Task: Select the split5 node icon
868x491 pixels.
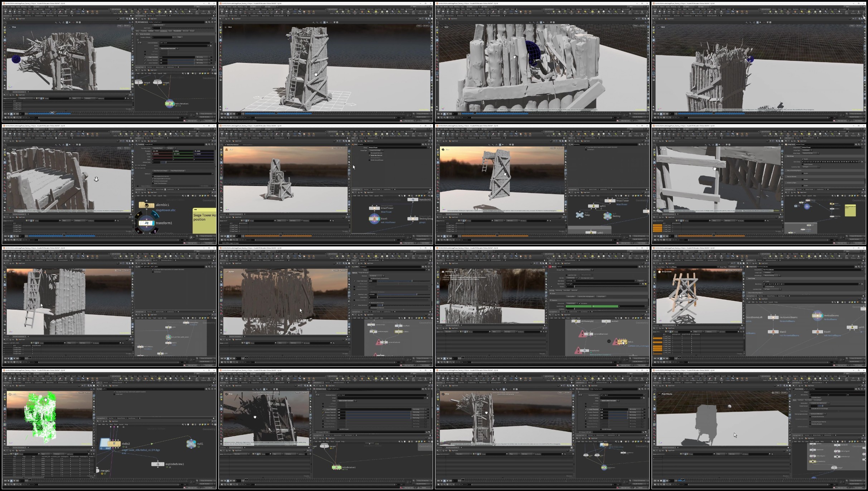Action: click(x=852, y=327)
